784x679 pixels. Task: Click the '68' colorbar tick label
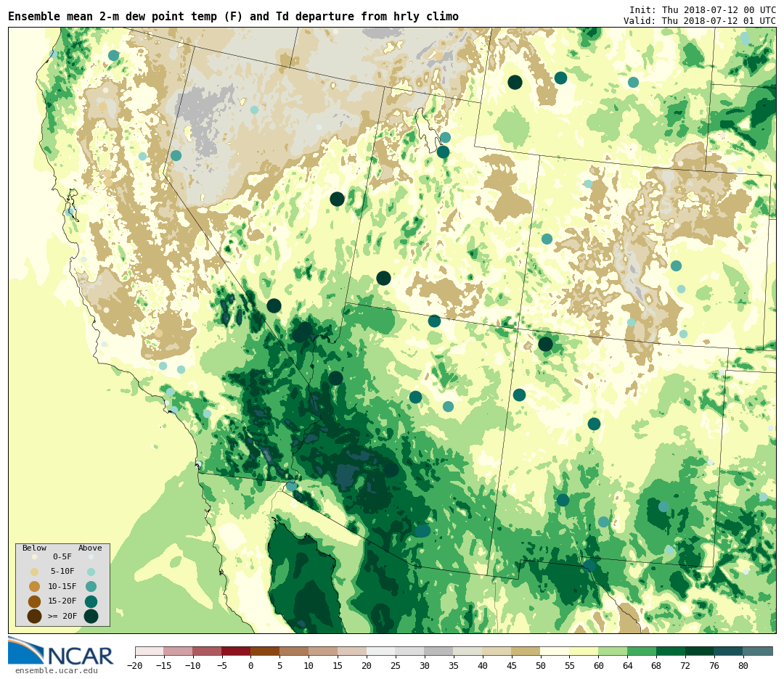[656, 665]
